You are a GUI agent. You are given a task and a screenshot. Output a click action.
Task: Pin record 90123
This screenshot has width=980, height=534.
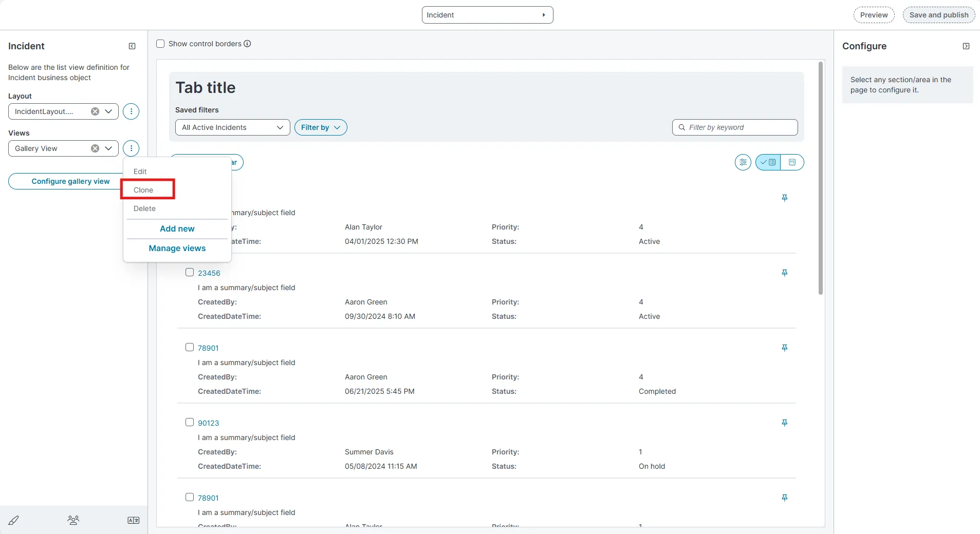(785, 423)
